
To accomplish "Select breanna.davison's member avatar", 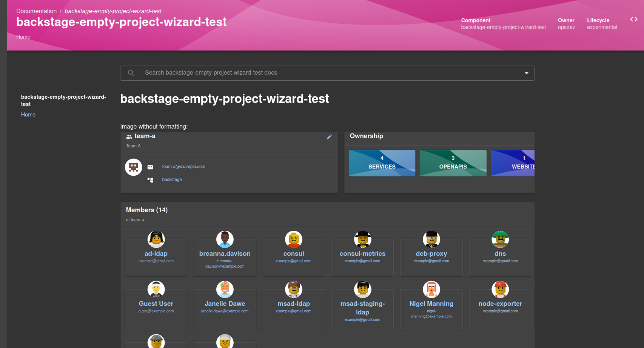I will (x=225, y=239).
